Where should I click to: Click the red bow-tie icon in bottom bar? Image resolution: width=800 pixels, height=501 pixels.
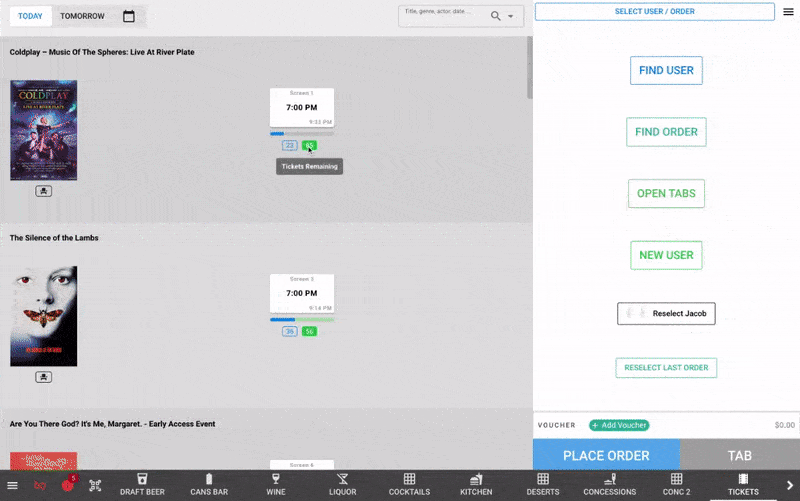coord(40,485)
